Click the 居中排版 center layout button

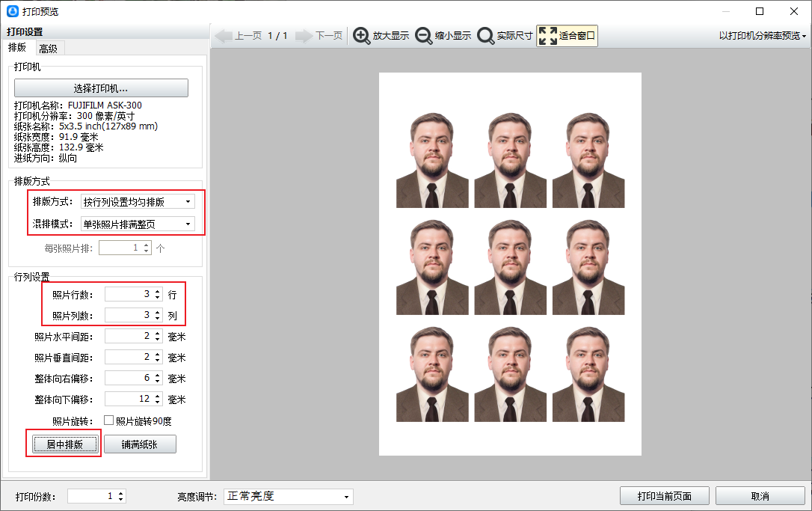click(64, 444)
